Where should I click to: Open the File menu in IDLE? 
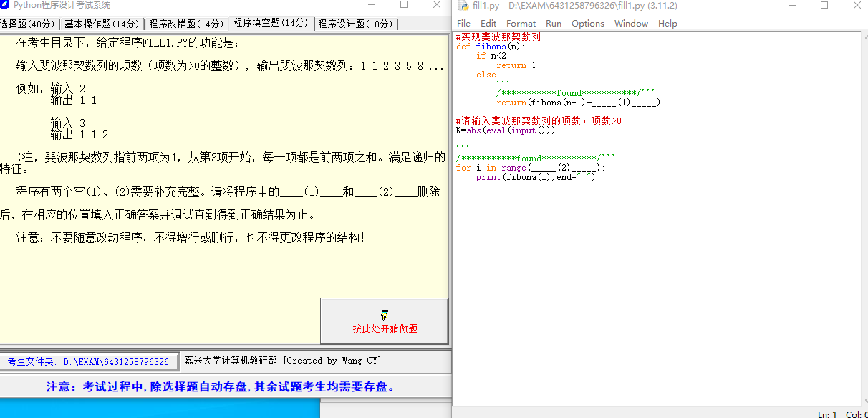click(463, 23)
